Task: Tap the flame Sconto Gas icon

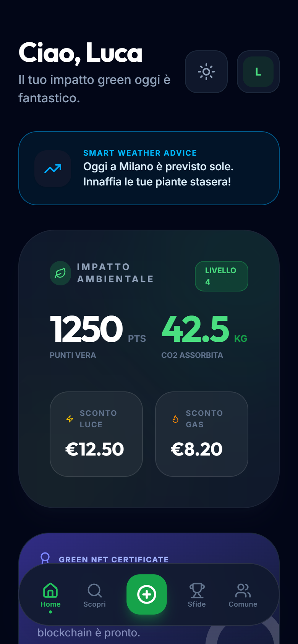Action: [x=175, y=419]
